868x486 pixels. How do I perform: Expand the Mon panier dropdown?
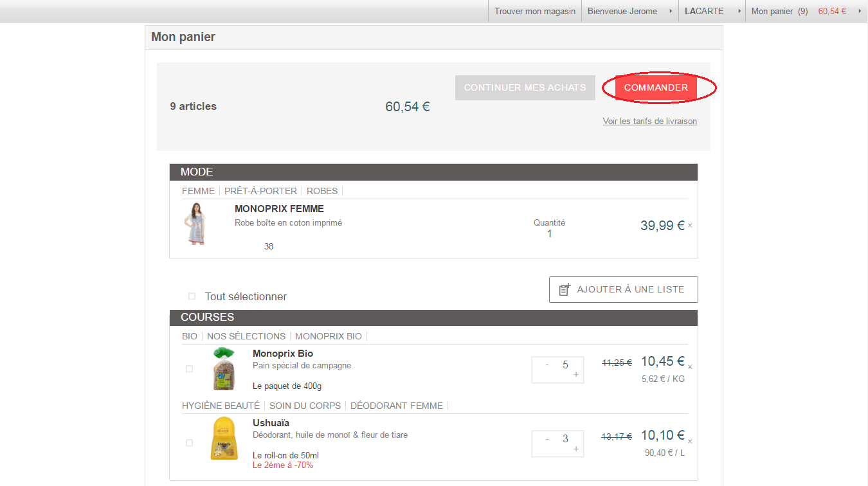[858, 11]
